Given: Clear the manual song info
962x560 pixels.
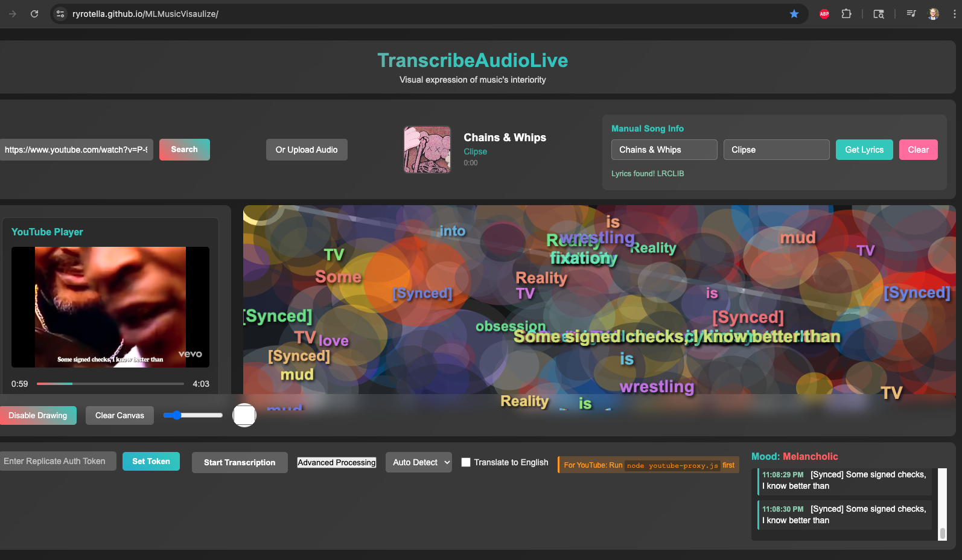Looking at the screenshot, I should pyautogui.click(x=919, y=150).
